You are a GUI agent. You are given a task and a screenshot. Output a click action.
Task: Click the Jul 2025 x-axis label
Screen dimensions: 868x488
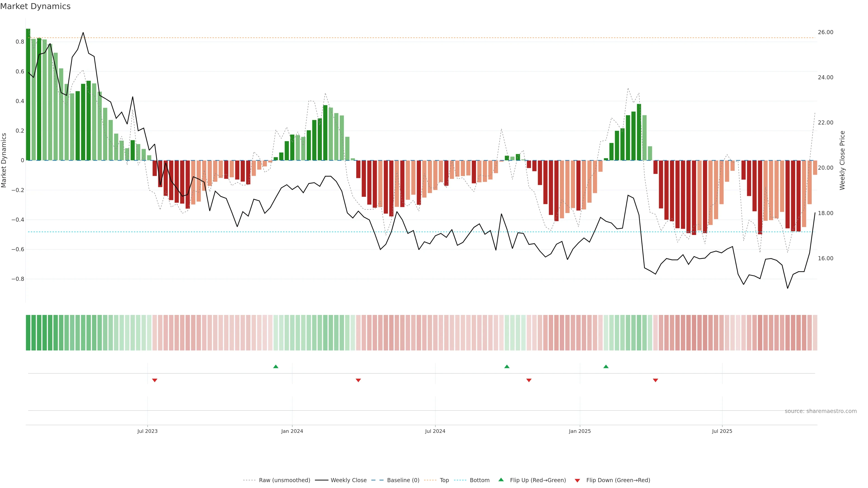click(722, 431)
